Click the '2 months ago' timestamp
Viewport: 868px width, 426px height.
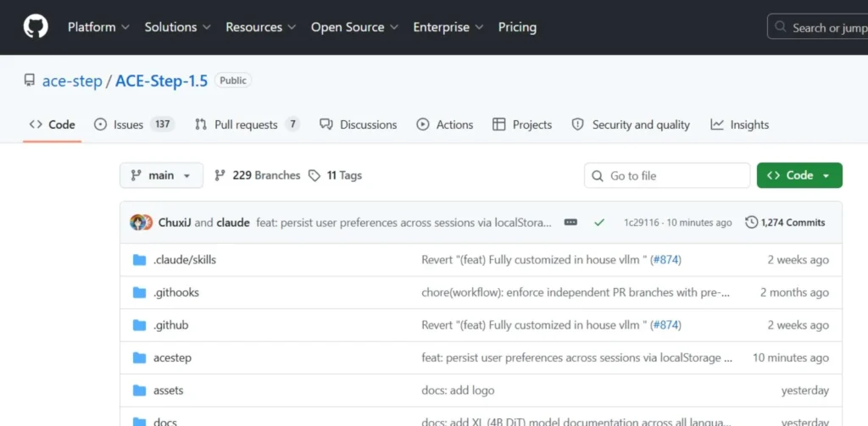[x=794, y=292]
